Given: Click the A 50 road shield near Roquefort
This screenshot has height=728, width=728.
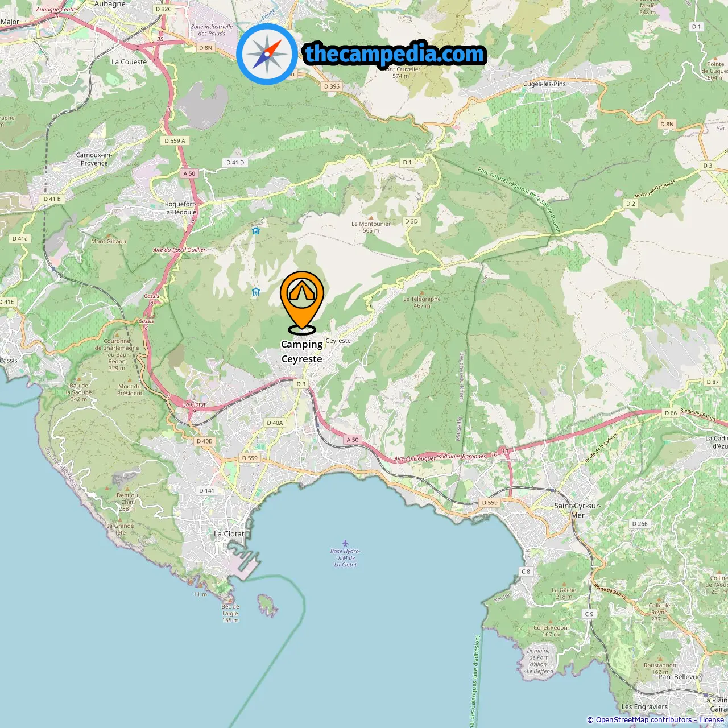Looking at the screenshot, I should tap(189, 173).
